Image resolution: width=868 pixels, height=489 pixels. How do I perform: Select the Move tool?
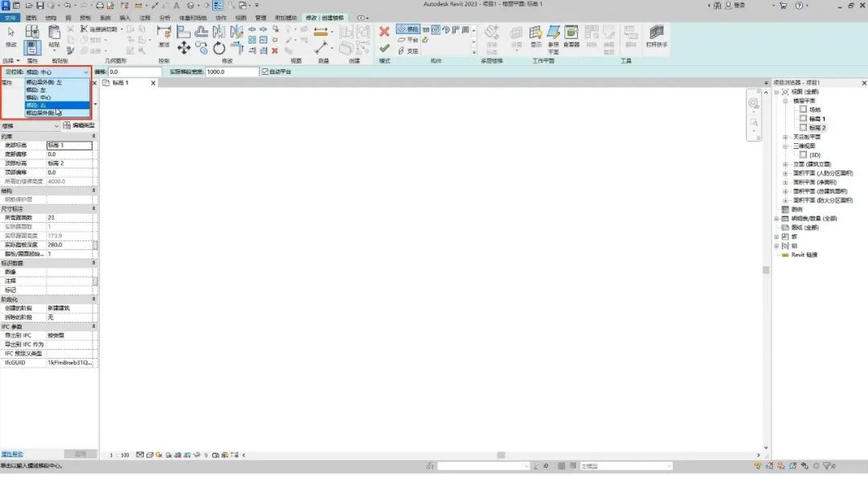[x=184, y=48]
